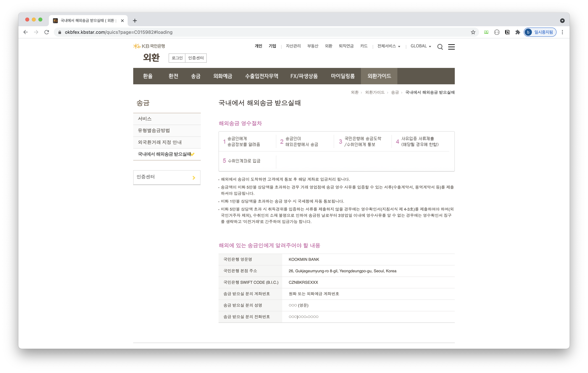Select 외화예금 in main navigation
This screenshot has width=588, height=373.
point(222,76)
